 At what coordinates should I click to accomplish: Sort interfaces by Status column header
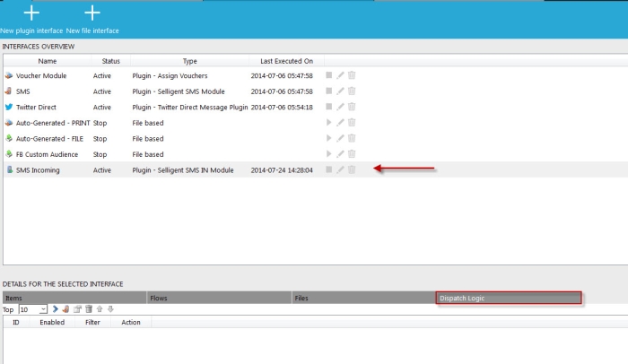tap(110, 61)
